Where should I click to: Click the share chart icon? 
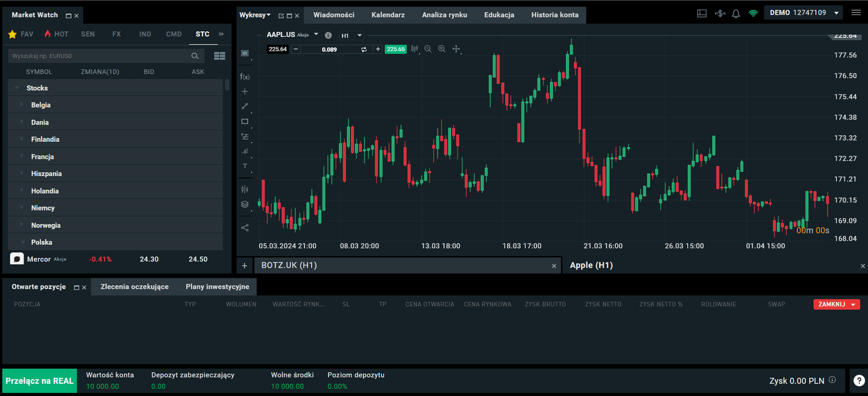point(245,228)
